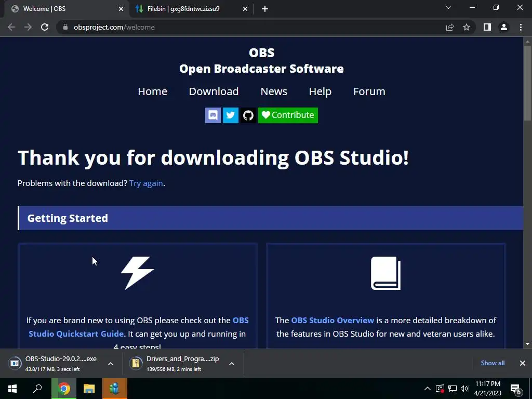Open the Download nav item

(214, 91)
